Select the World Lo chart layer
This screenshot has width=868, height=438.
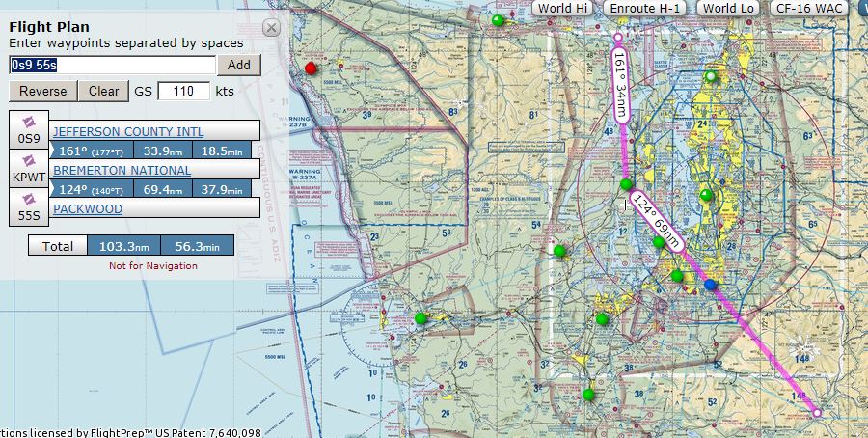pyautogui.click(x=728, y=9)
